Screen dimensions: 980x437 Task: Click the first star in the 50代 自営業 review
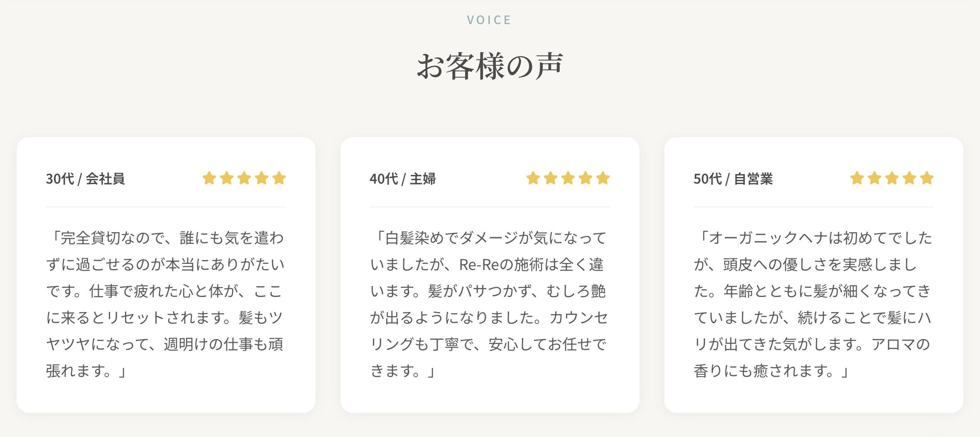[x=857, y=179]
